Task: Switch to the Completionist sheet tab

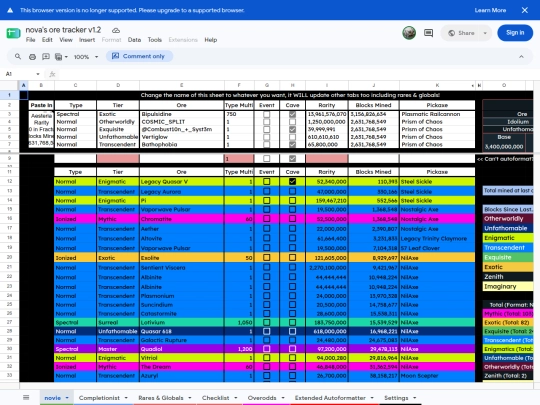Action: pyautogui.click(x=99, y=398)
